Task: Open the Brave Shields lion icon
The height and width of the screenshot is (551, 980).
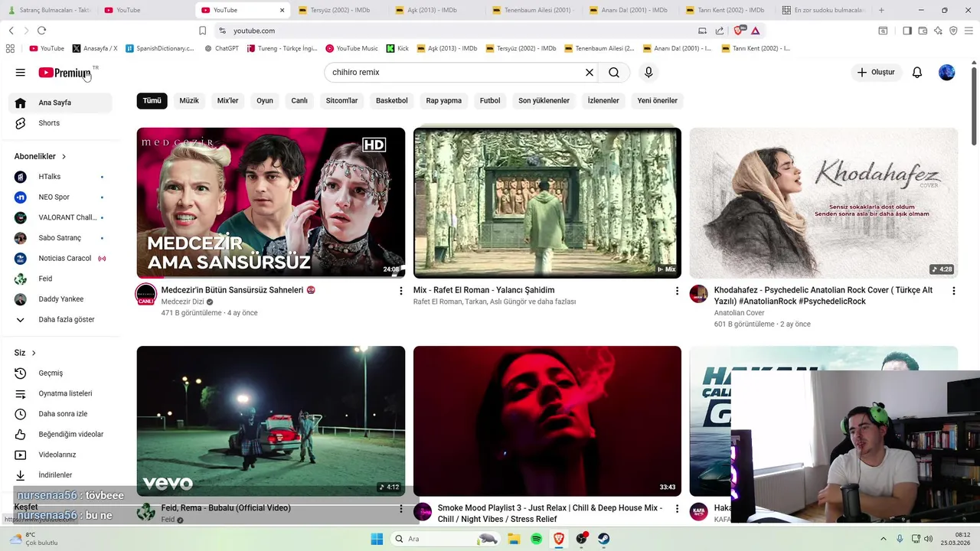Action: pyautogui.click(x=740, y=31)
